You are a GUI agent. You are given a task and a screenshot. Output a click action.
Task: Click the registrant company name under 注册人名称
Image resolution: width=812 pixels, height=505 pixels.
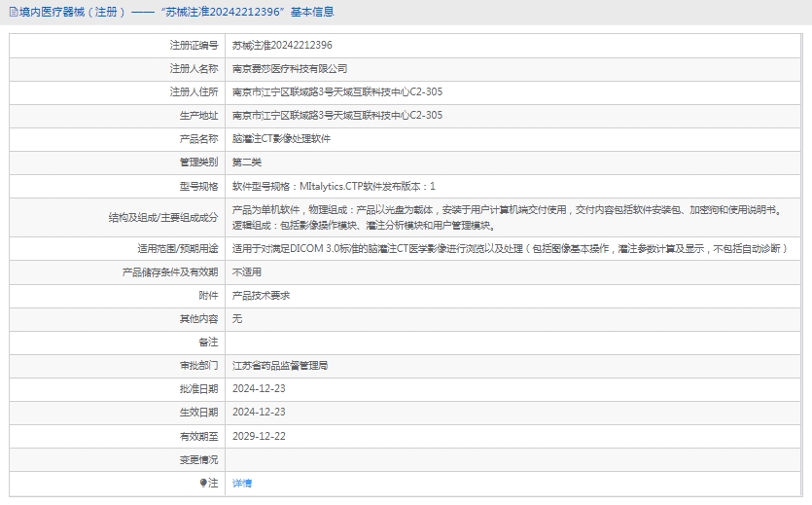pyautogui.click(x=290, y=69)
